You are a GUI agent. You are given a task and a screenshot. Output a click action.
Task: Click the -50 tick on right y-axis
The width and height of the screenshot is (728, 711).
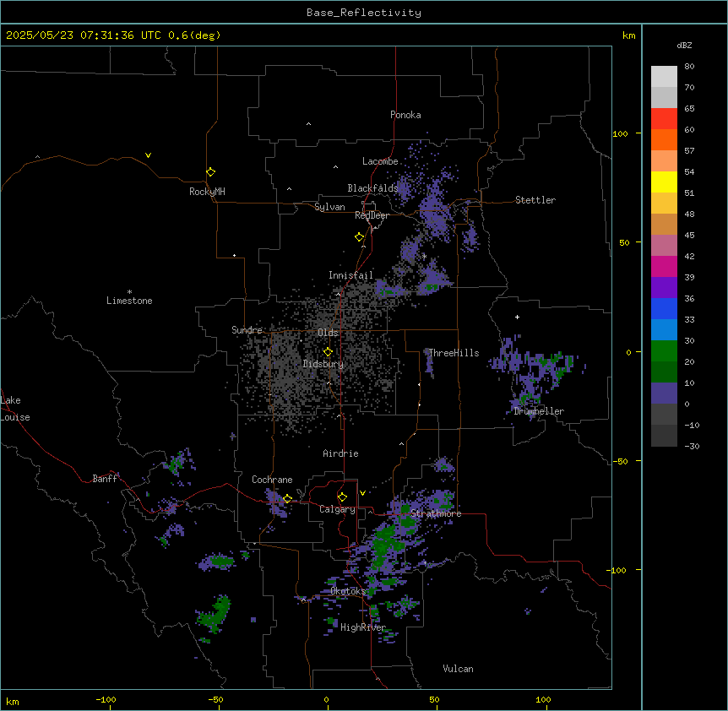click(x=620, y=461)
